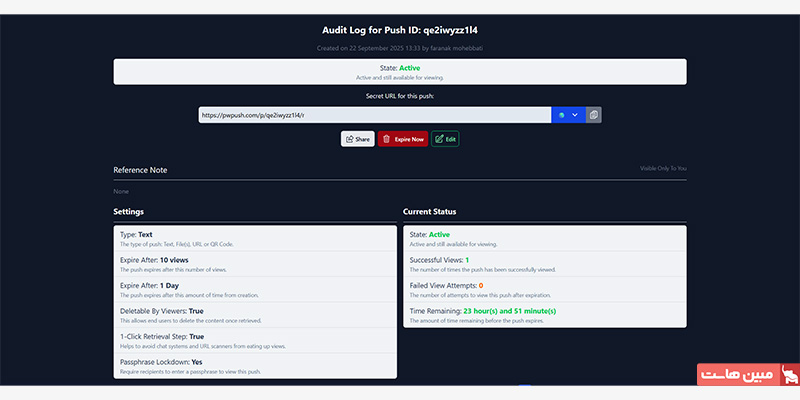Select the Deletable By Viewers row
This screenshot has width=800, height=400.
pos(255,314)
